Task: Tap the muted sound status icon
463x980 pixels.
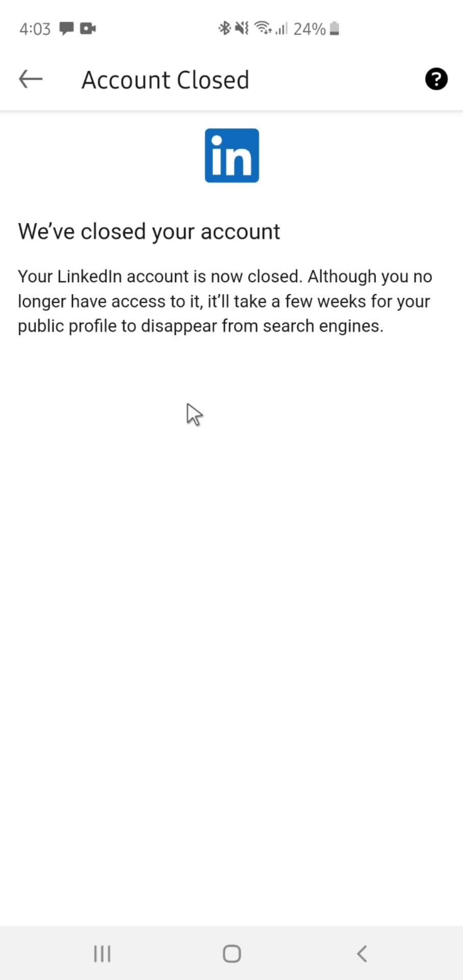Action: pyautogui.click(x=242, y=29)
